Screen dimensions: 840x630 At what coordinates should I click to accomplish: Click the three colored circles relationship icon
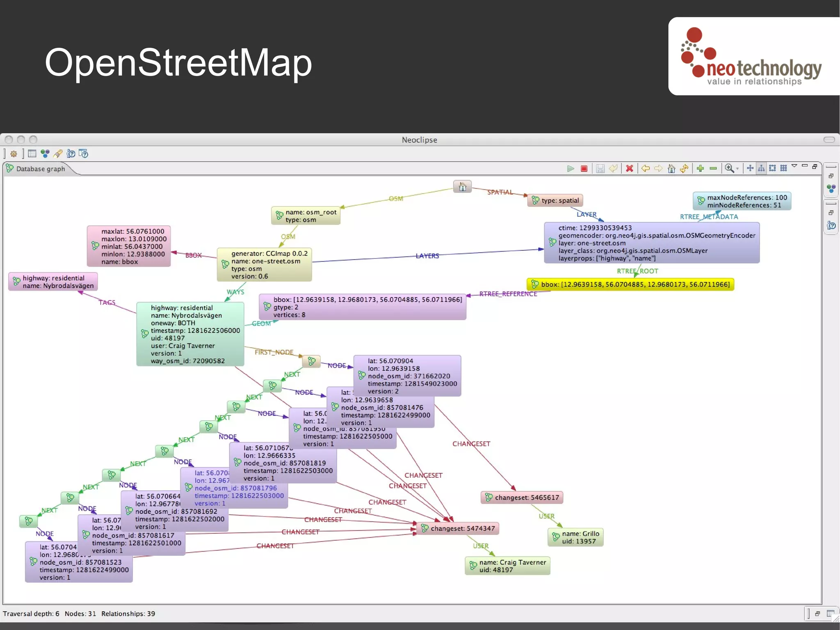coord(45,153)
